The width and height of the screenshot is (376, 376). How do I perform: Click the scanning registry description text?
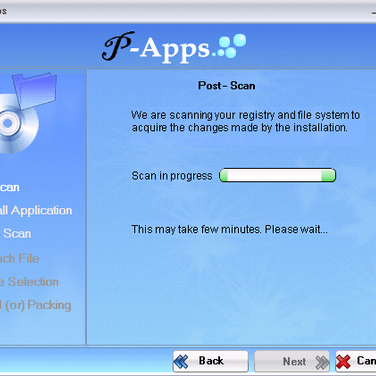[x=245, y=121]
